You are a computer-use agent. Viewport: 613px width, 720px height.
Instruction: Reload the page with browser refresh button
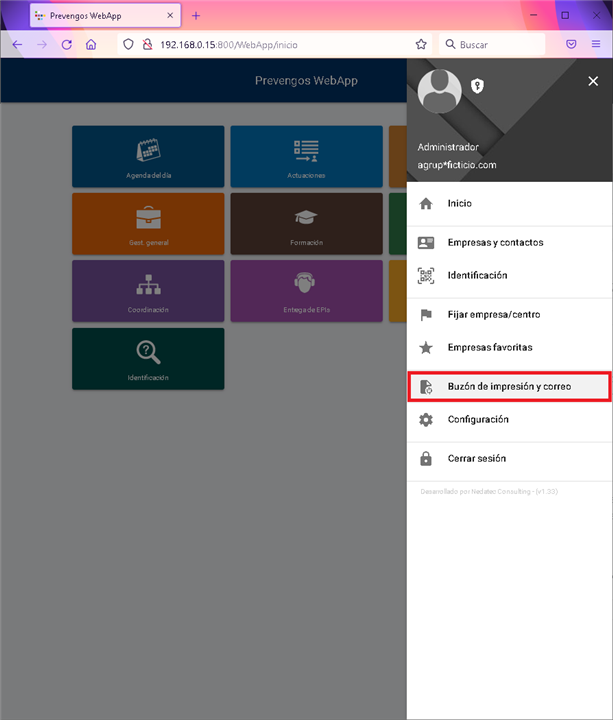[x=66, y=45]
